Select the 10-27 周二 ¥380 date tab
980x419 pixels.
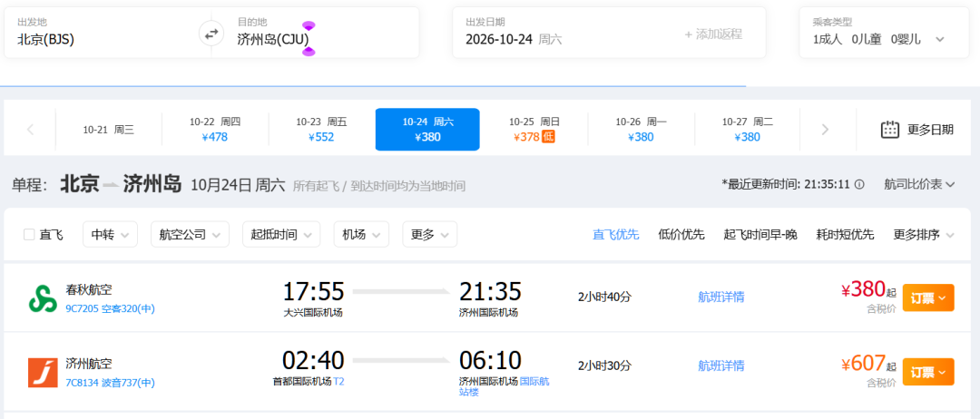pos(748,130)
